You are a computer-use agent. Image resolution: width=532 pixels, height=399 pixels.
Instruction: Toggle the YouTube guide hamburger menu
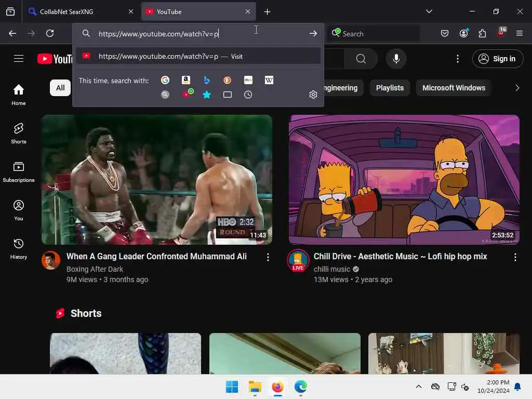[x=19, y=59]
